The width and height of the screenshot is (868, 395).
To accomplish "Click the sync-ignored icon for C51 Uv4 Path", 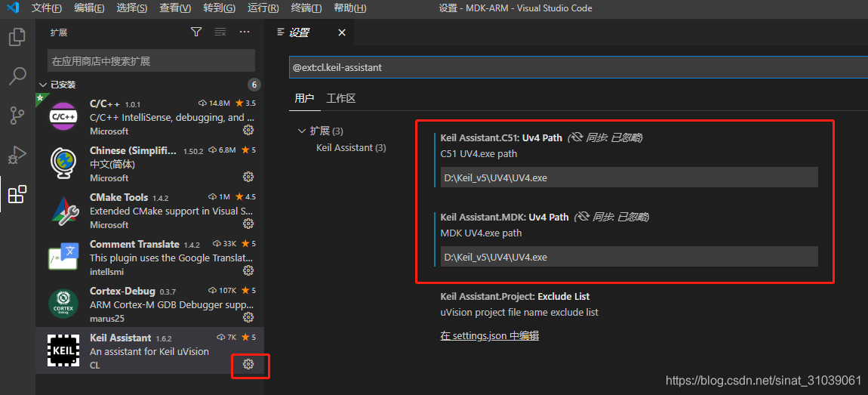I will coord(579,137).
